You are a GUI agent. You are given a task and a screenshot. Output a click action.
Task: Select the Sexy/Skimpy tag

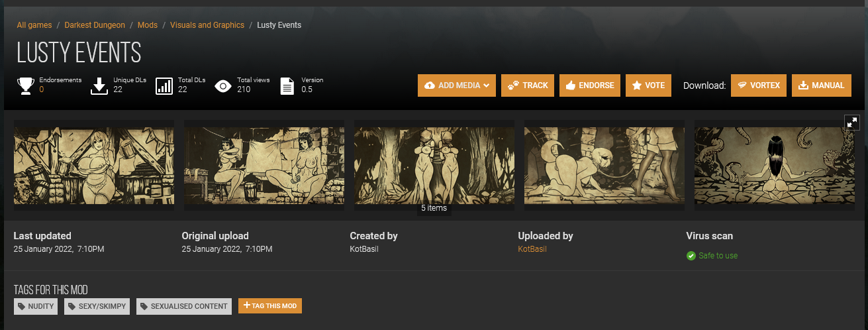98,306
